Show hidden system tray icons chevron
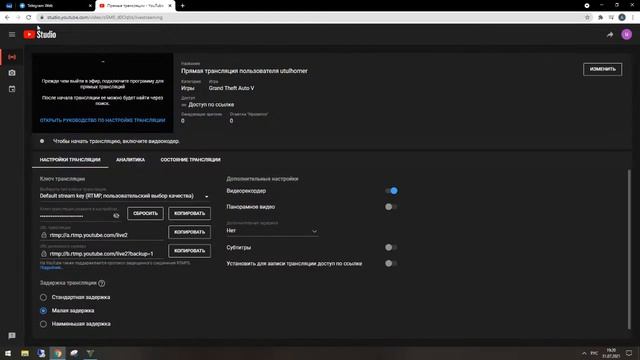This screenshot has height=360, width=640. click(x=584, y=353)
